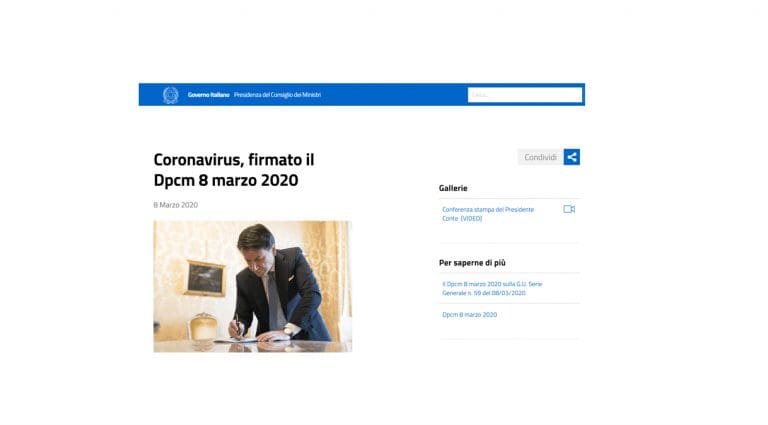Open Dpcm 8 marzo 2020 sulla G.U. link
The height and width of the screenshot is (425, 768).
(x=492, y=288)
